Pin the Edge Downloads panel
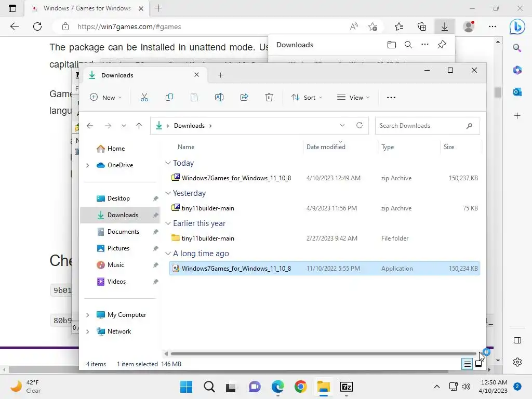532x399 pixels. pyautogui.click(x=442, y=45)
